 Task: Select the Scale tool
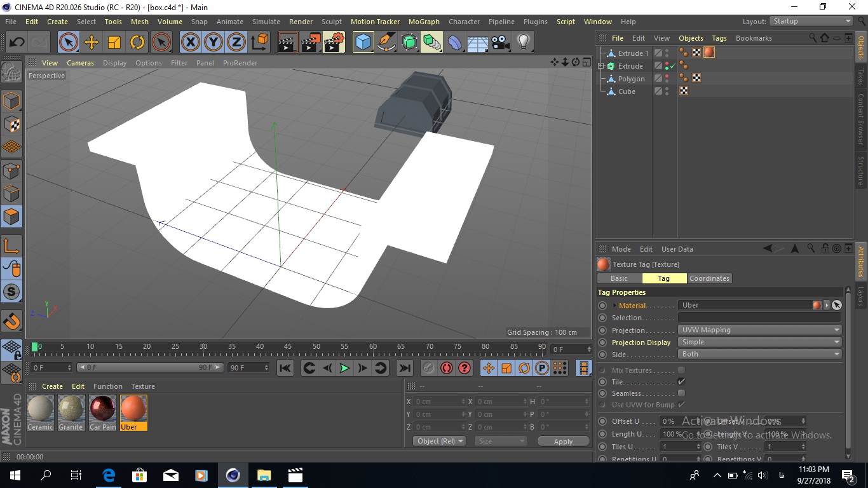(x=114, y=43)
